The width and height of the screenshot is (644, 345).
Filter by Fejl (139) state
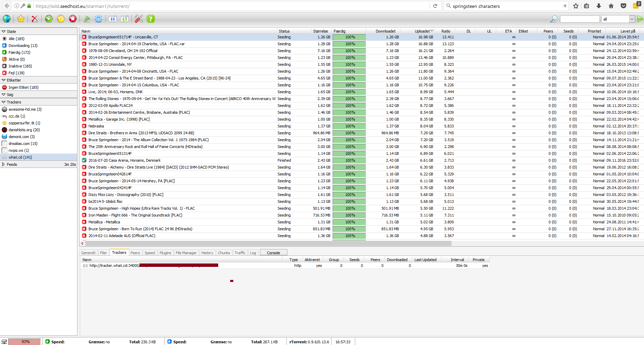(16, 73)
